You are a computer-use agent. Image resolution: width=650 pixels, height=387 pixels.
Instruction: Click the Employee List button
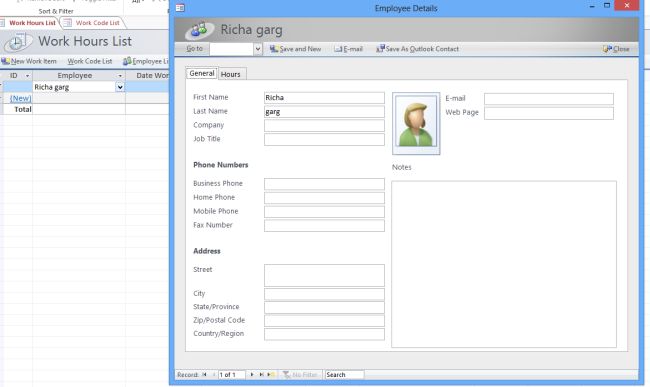(146, 61)
